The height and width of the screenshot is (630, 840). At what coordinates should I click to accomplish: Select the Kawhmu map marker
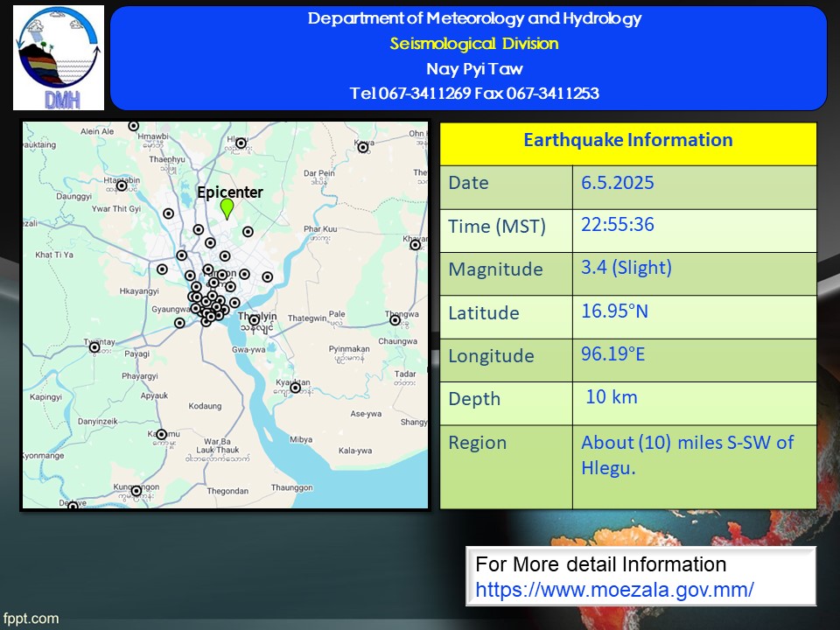coord(161,434)
